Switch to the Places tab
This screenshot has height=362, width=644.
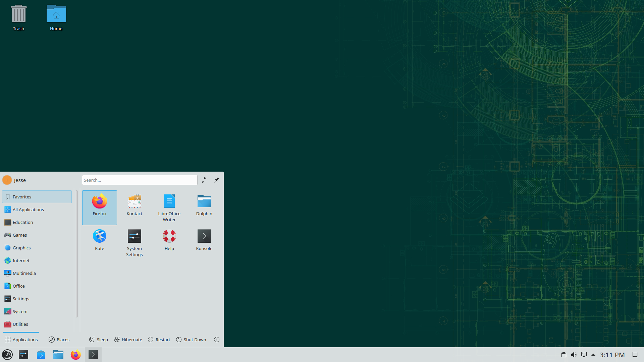click(x=59, y=340)
